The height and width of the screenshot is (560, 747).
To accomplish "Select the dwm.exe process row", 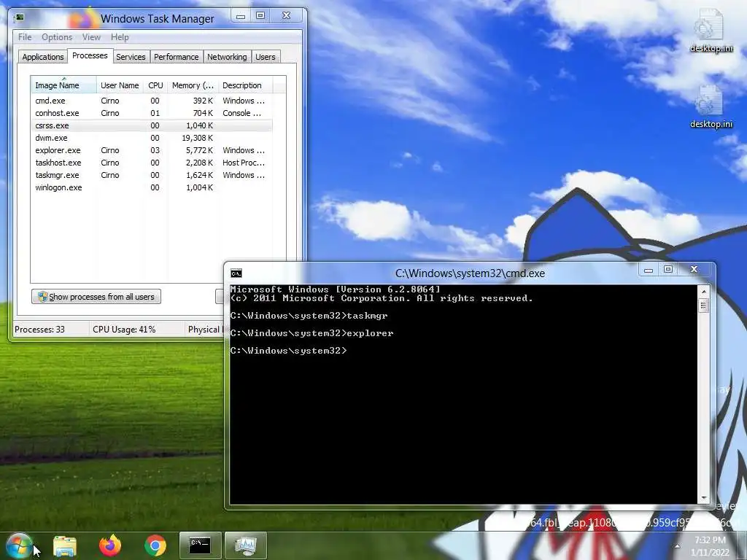I will tap(152, 138).
